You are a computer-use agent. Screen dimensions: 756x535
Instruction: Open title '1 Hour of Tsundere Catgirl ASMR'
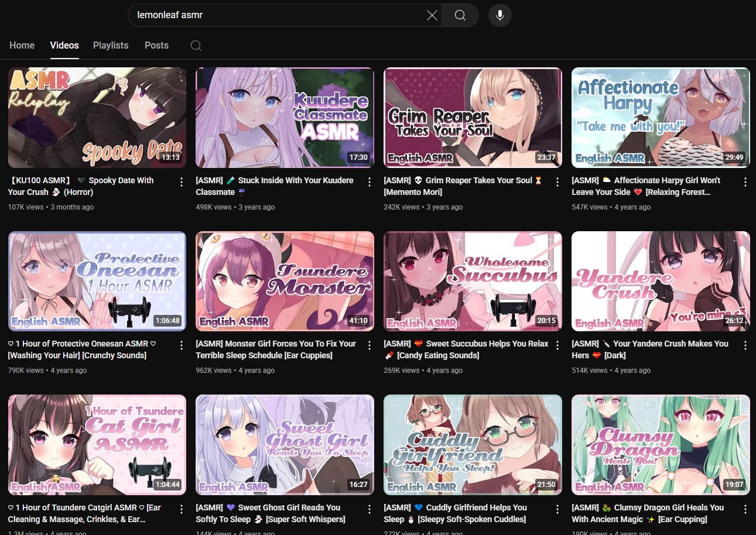pos(84,513)
